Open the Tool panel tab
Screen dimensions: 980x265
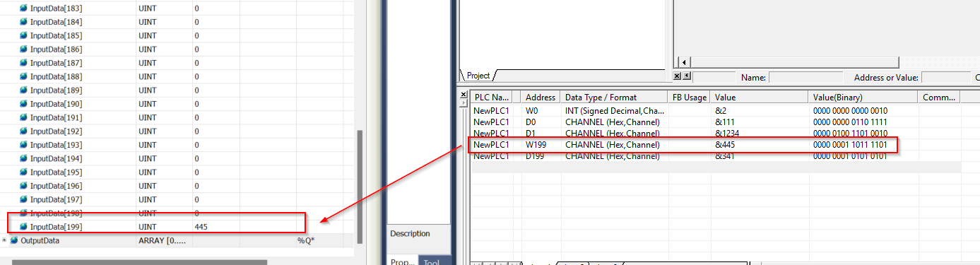(433, 261)
